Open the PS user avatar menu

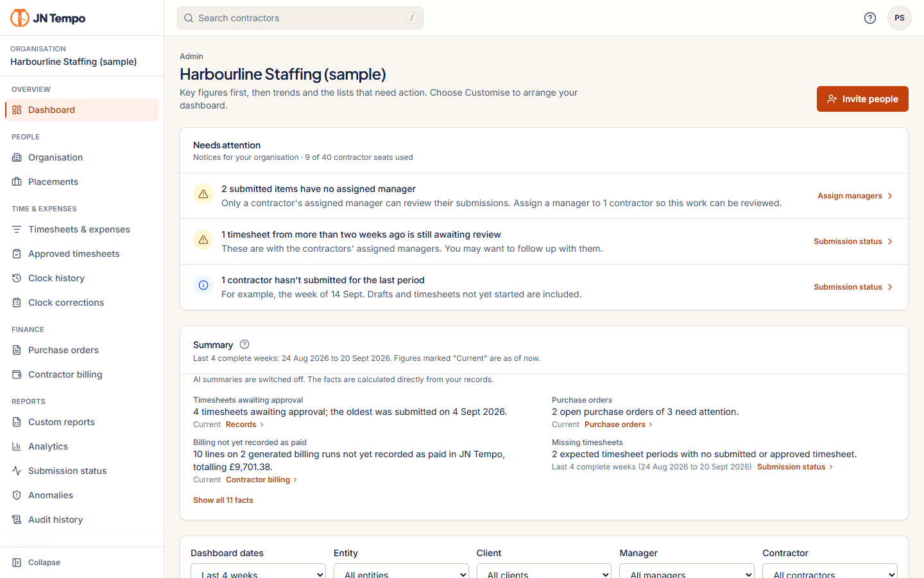[900, 18]
